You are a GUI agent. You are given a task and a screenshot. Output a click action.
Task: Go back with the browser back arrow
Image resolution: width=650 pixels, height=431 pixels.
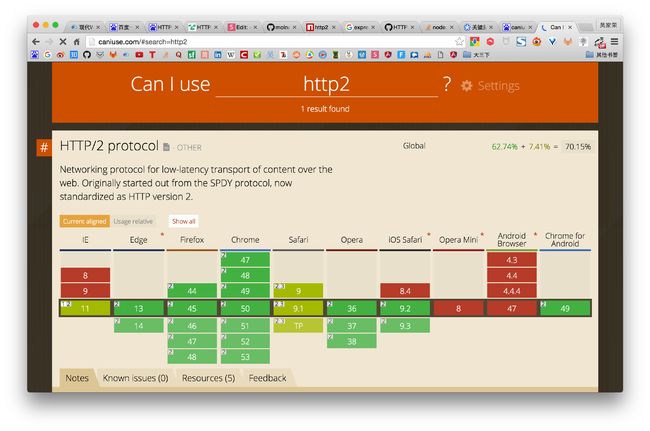[36, 41]
